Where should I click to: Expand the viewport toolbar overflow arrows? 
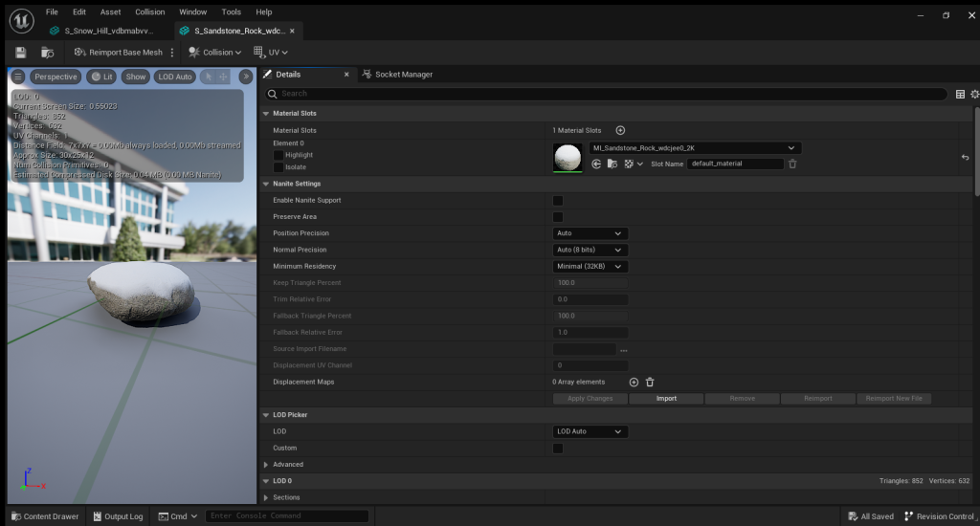pos(246,77)
